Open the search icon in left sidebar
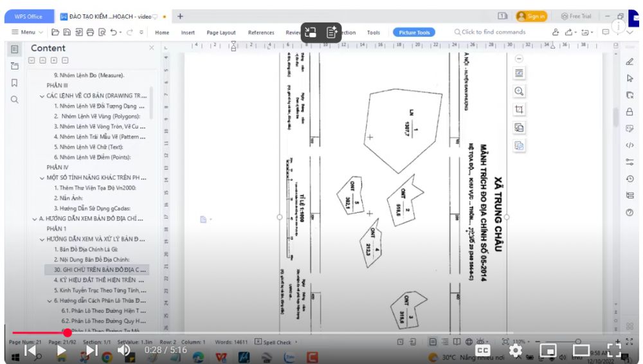Viewport: 643px width, 364px height. pyautogui.click(x=15, y=100)
